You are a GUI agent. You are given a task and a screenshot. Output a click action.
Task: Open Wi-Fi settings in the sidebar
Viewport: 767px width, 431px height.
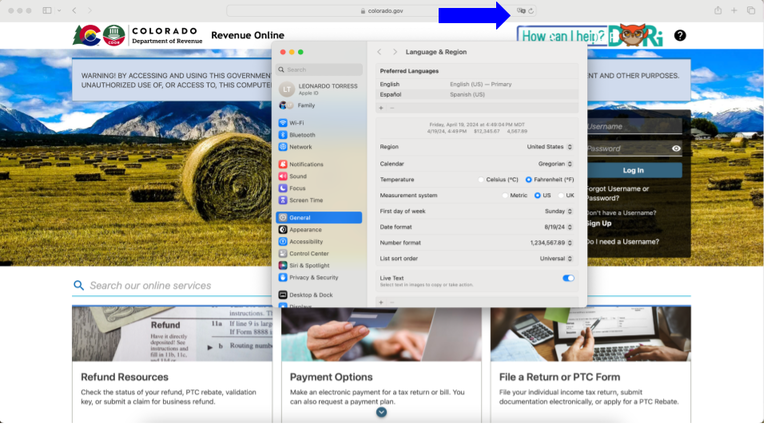(x=296, y=123)
